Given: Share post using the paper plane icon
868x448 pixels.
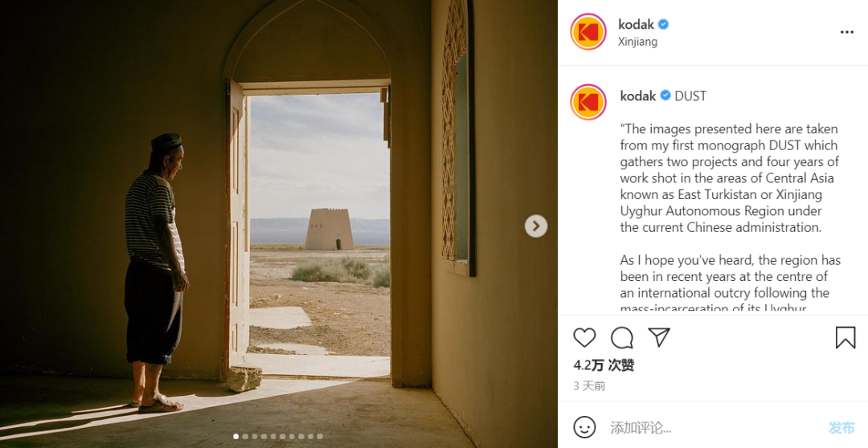Looking at the screenshot, I should tap(659, 337).
